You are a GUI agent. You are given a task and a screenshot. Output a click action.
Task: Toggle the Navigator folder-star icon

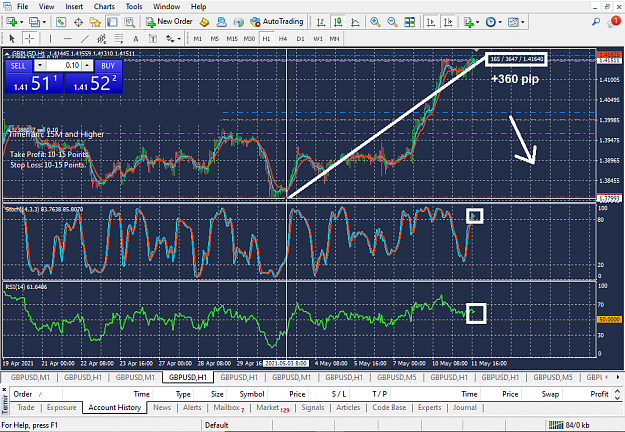(x=95, y=22)
